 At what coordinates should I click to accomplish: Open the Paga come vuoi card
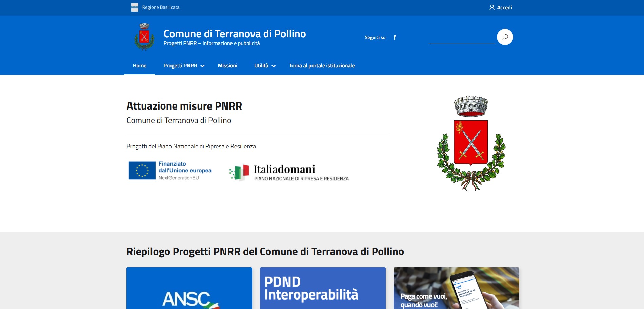pos(456,288)
